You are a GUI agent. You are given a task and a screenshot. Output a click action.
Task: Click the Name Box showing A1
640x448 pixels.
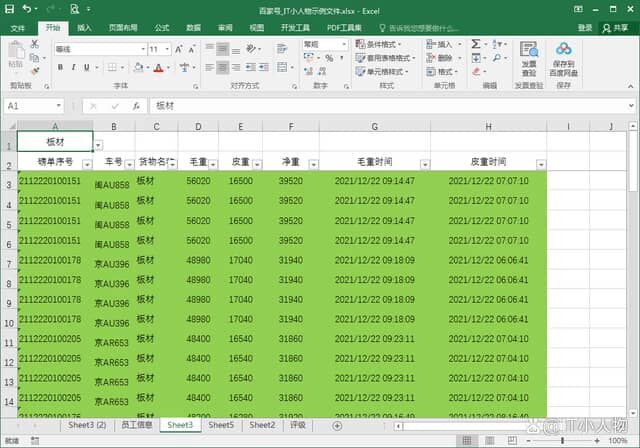click(x=30, y=105)
